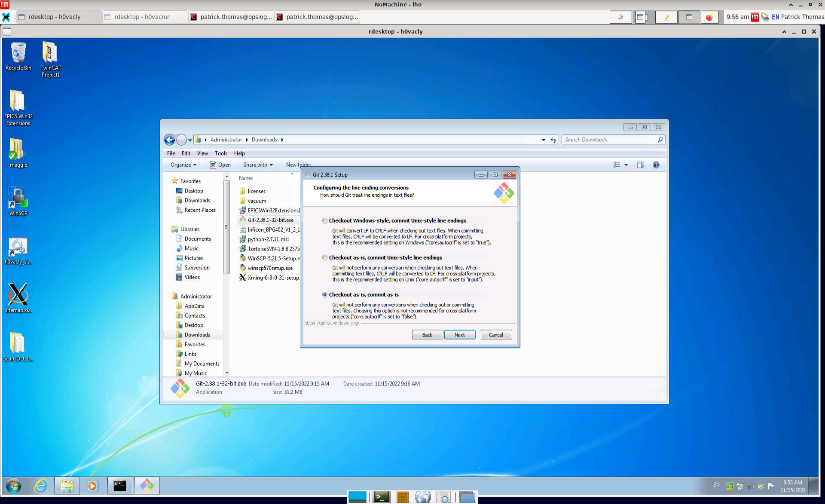Open the Organize dropdown
The width and height of the screenshot is (825, 504).
point(183,165)
